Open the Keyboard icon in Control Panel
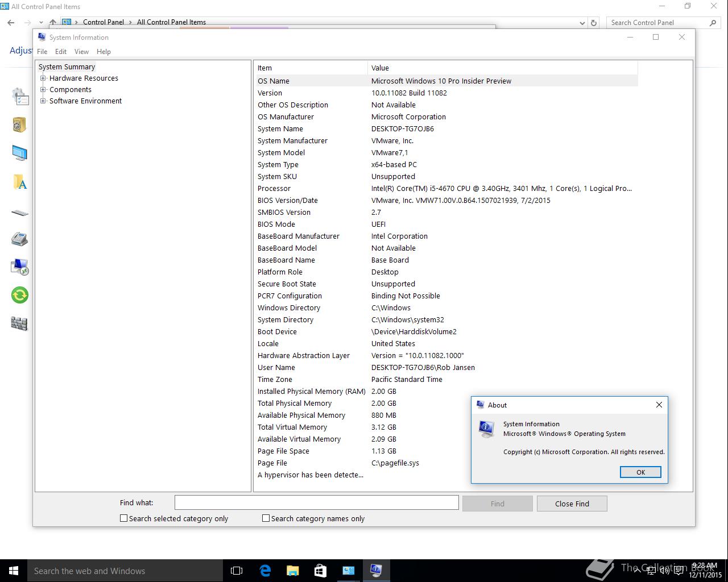Viewport: 728px width, 582px height. click(19, 213)
